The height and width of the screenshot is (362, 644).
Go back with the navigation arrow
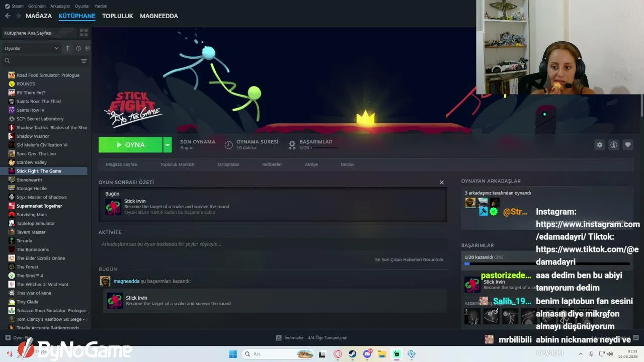(x=8, y=16)
